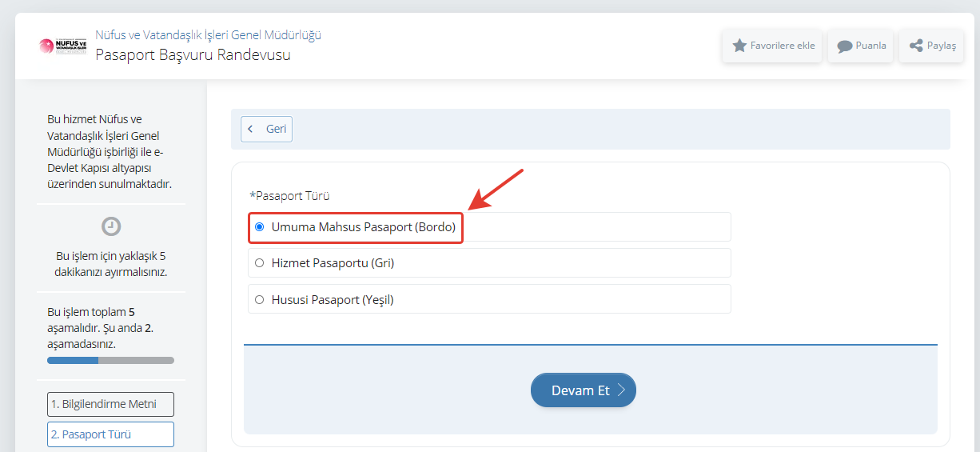The height and width of the screenshot is (452, 980).
Task: Click the Puanla button label
Action: [x=870, y=46]
